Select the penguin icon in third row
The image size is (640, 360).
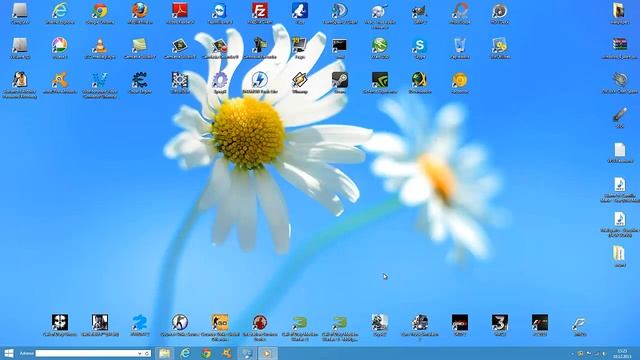[20, 80]
